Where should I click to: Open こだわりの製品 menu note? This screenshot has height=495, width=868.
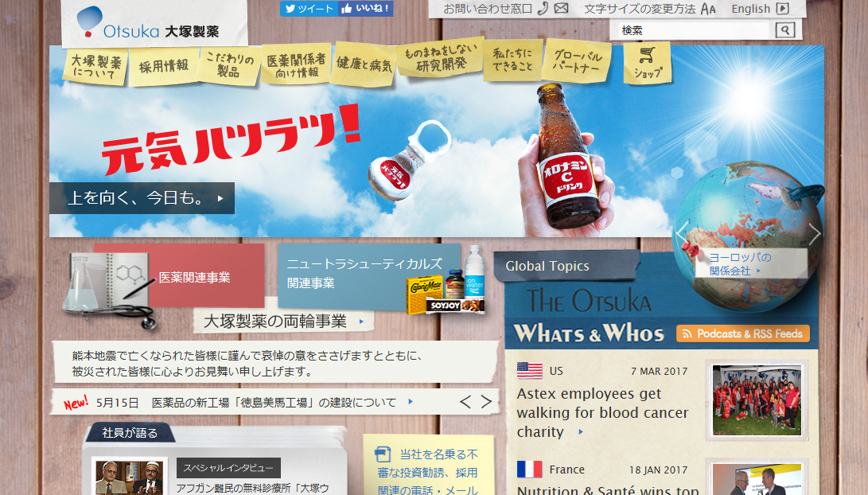pos(229,64)
